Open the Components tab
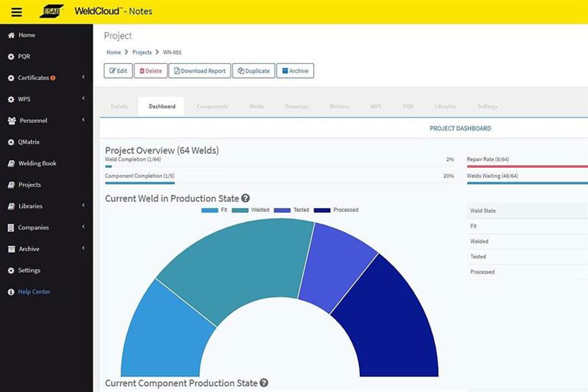 coord(212,107)
